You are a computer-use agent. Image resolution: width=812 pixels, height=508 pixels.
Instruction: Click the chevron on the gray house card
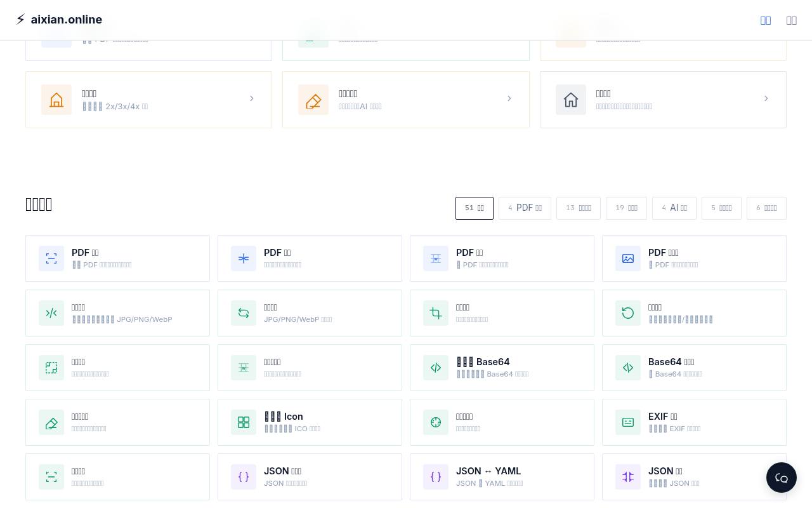tap(766, 98)
